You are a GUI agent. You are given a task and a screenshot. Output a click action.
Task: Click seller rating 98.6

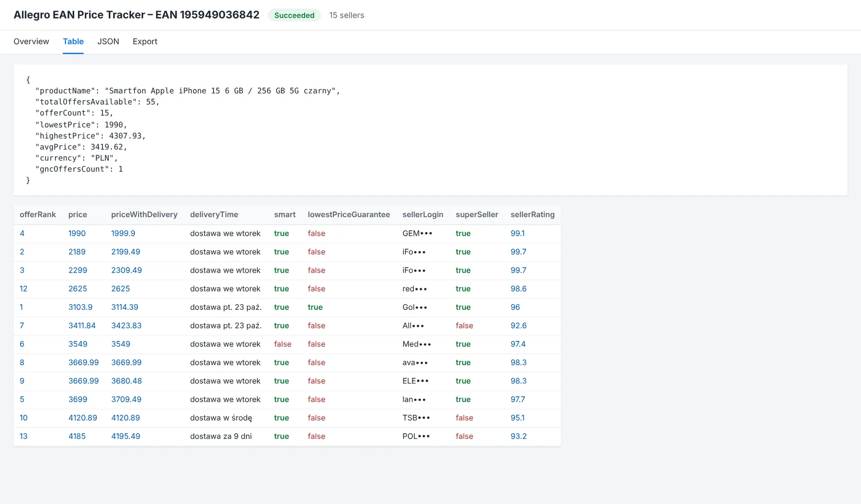[519, 289]
